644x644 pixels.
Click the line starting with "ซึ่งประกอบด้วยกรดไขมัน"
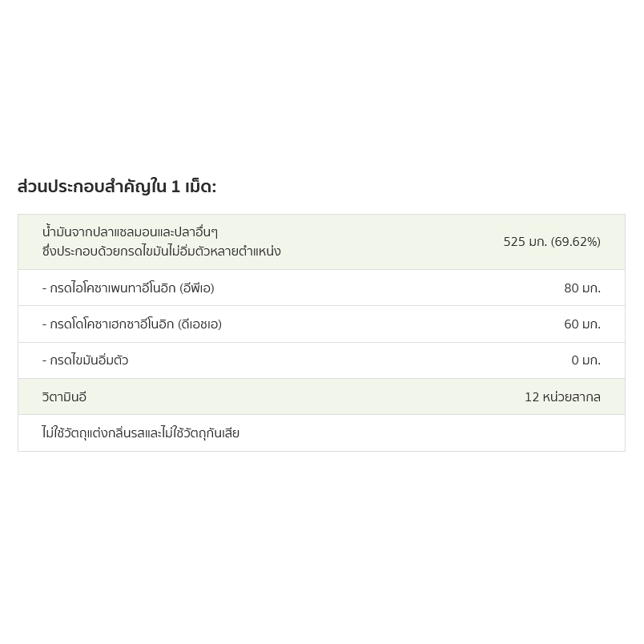[x=161, y=252]
